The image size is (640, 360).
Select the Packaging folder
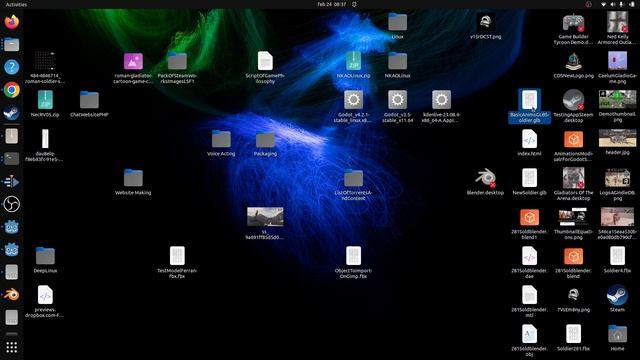(265, 143)
